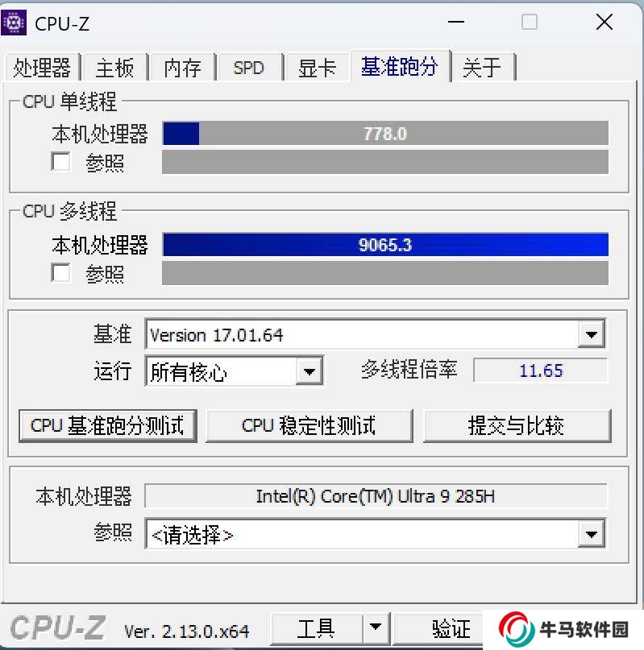Select the SPD tab
This screenshot has width=644, height=650.
tap(249, 68)
